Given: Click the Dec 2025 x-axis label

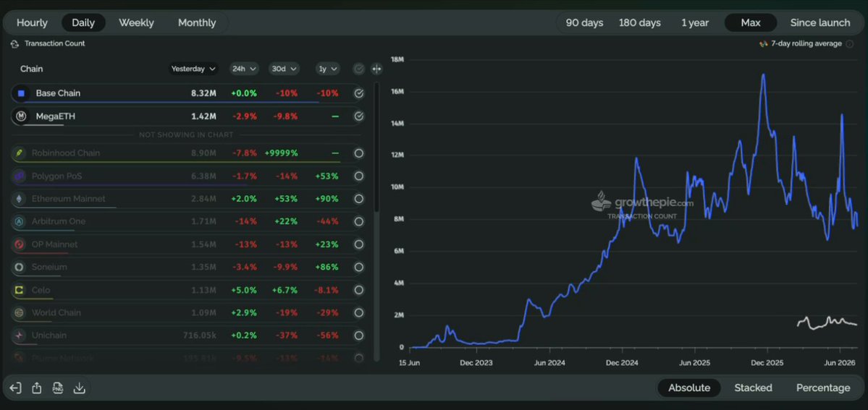Looking at the screenshot, I should tap(767, 363).
